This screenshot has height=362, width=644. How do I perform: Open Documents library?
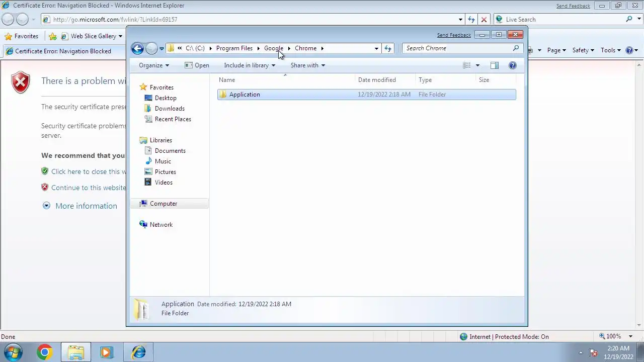click(x=170, y=151)
